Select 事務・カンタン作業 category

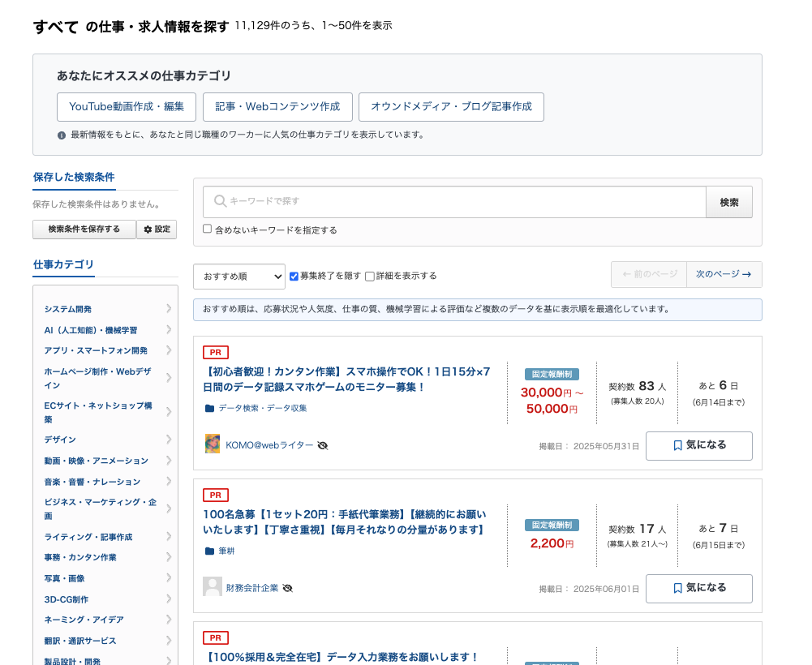point(80,558)
